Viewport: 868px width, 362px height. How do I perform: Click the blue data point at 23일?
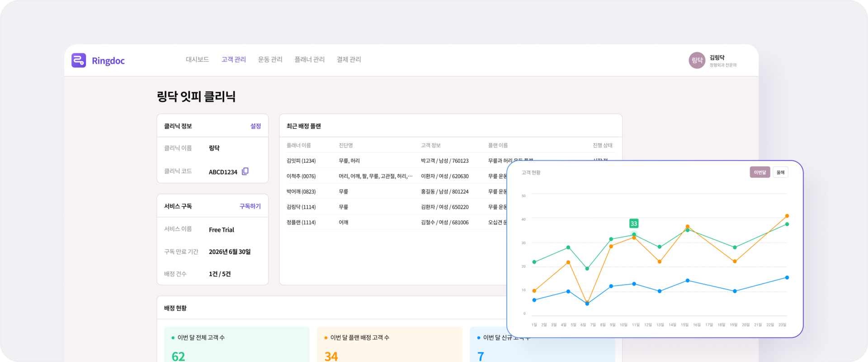pyautogui.click(x=787, y=278)
